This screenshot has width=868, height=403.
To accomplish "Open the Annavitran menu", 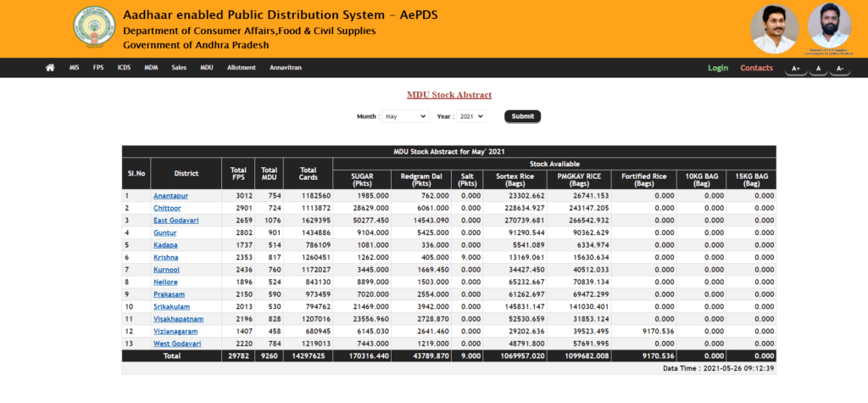I will pos(286,68).
